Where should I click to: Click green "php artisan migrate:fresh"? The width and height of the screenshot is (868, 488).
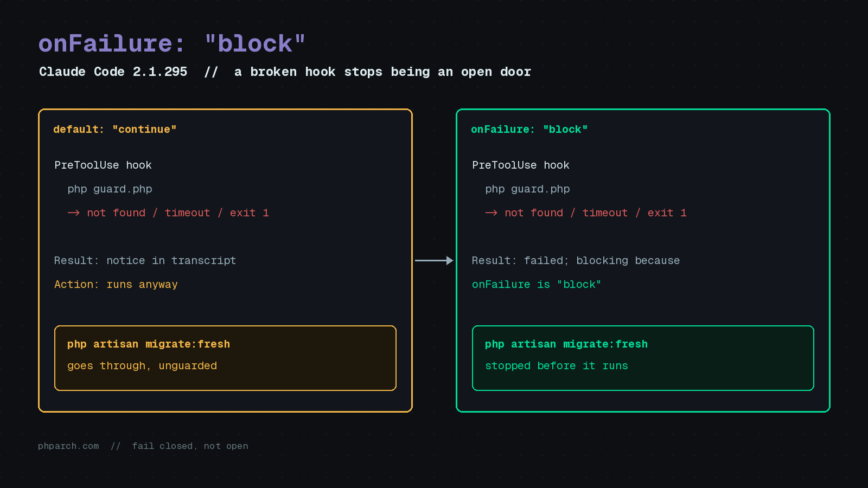coord(566,344)
